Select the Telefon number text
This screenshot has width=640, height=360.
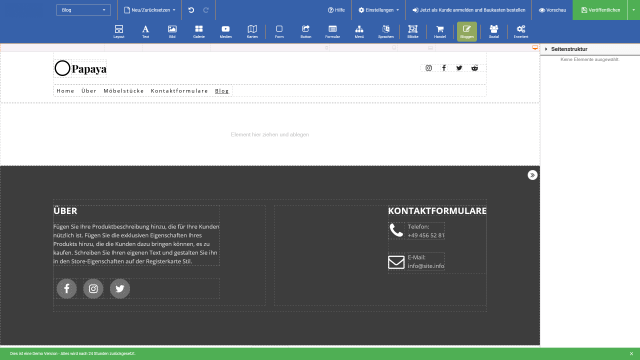pyautogui.click(x=426, y=231)
